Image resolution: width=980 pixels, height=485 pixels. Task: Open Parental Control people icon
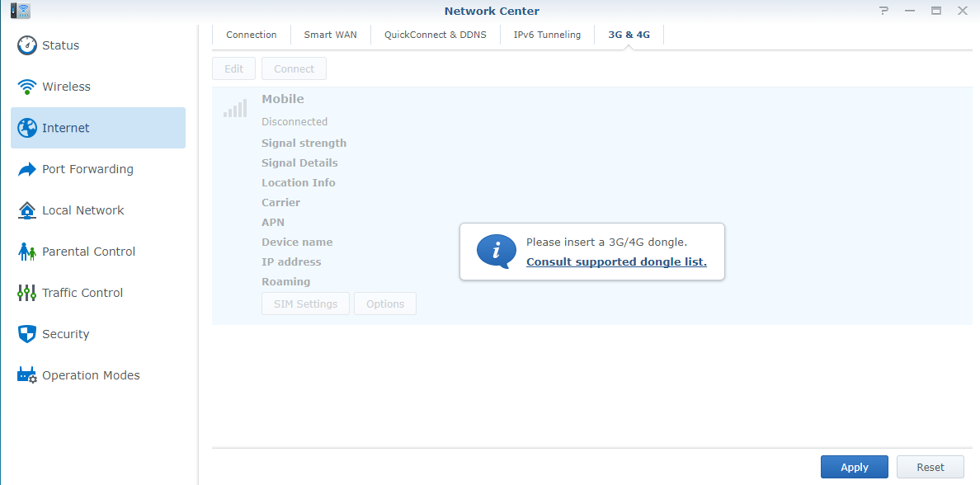coord(27,252)
